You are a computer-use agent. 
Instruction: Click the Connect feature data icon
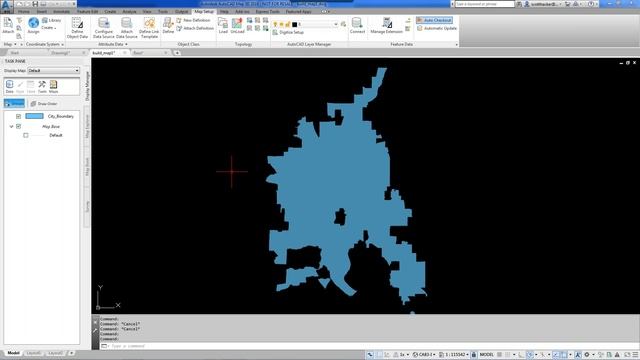tap(357, 25)
